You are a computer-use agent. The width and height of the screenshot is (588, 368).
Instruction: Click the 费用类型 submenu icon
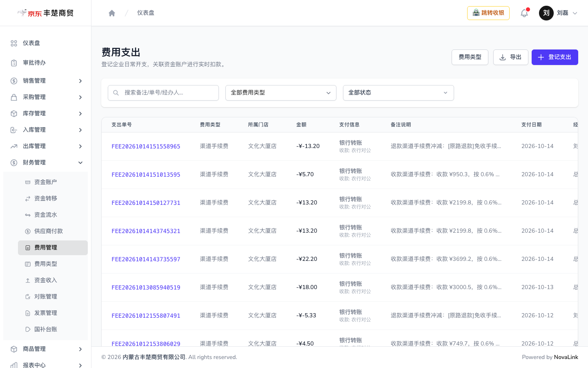28,264
